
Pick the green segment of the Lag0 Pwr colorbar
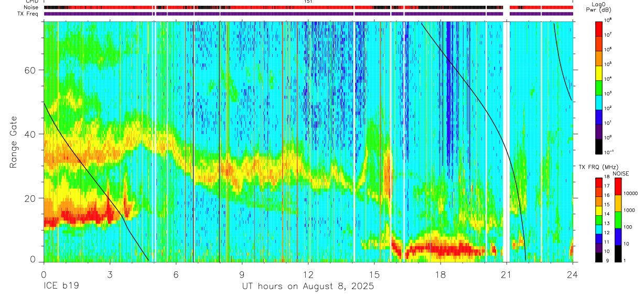coord(598,87)
